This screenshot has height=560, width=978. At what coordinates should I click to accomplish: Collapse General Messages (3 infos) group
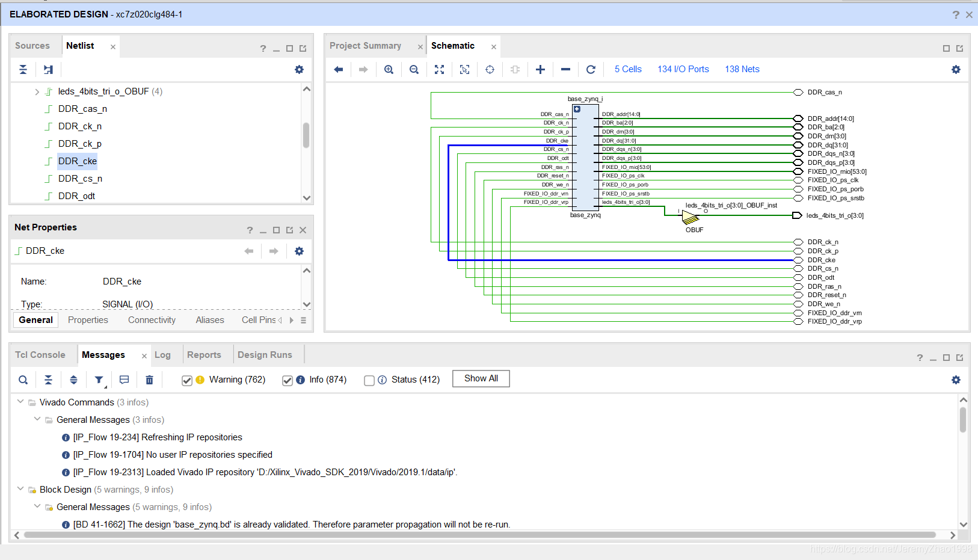coord(37,419)
